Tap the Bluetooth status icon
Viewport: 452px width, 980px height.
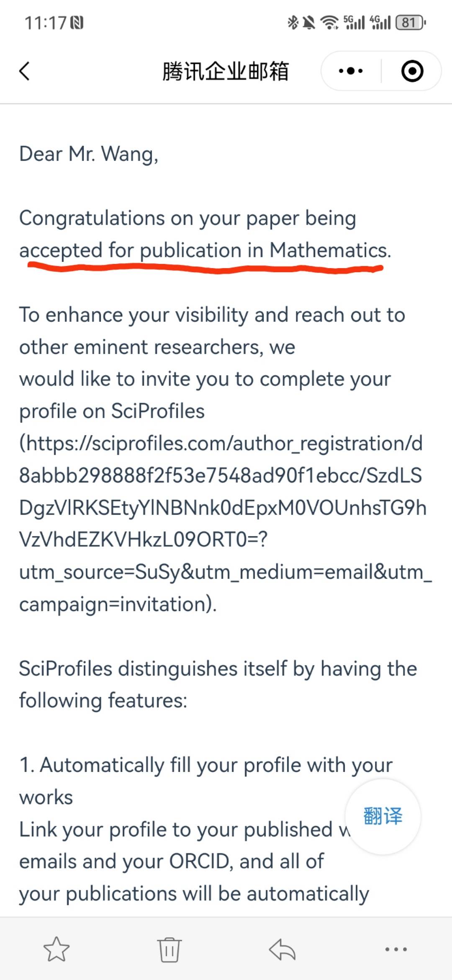(293, 22)
